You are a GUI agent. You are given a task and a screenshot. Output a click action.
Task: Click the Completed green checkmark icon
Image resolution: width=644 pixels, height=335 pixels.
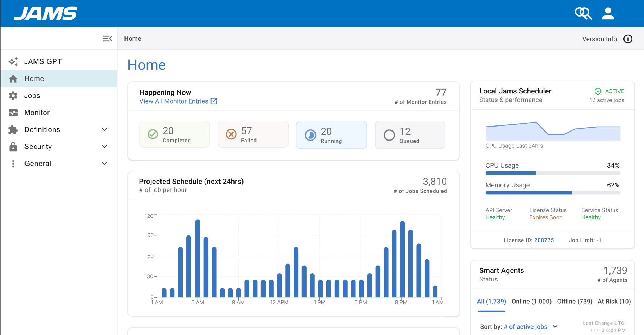[x=153, y=134]
